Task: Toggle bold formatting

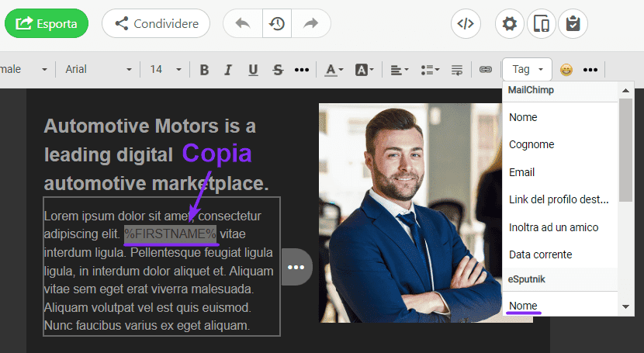Action: coord(204,70)
